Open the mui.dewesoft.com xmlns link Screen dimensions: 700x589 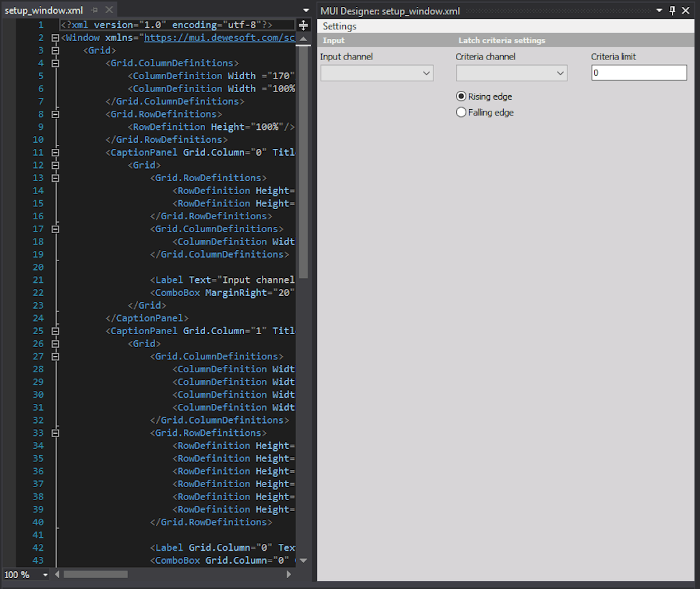click(219, 38)
